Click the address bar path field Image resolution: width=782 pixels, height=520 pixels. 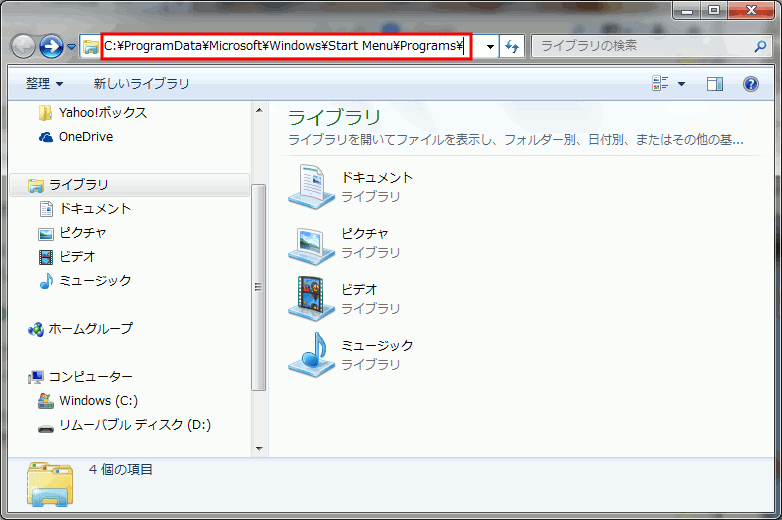coord(285,46)
